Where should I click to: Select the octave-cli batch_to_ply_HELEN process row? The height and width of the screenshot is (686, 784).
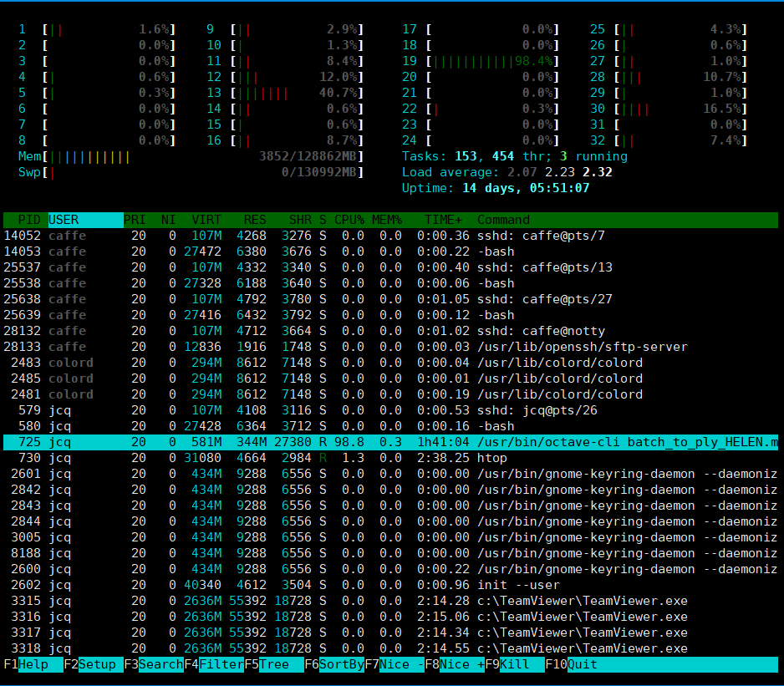390,443
